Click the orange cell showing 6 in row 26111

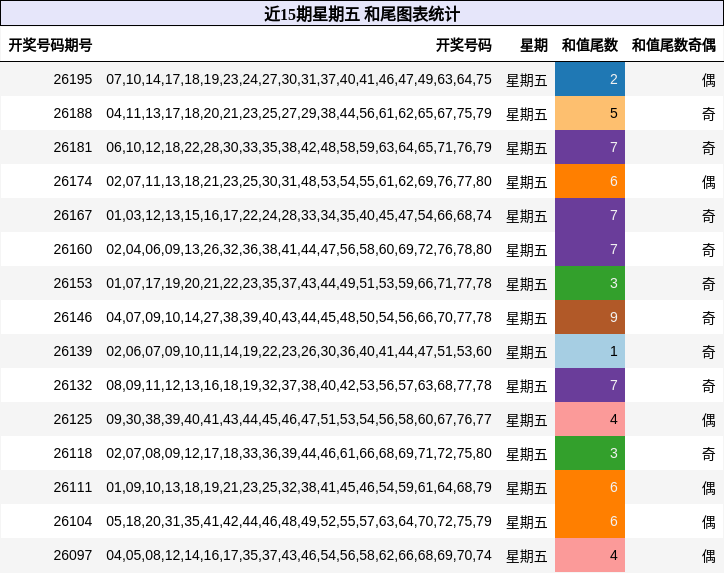(x=590, y=488)
